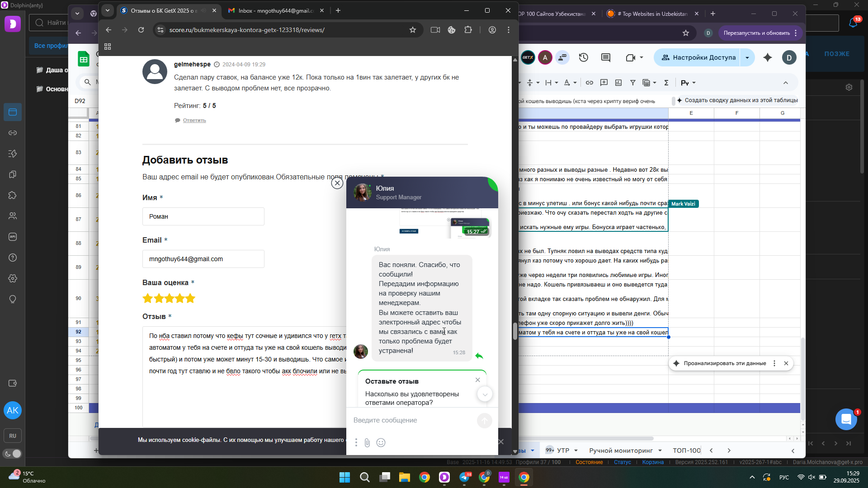Open the Chrome three-dot menu in the front window
Screen dimensions: 868x488
(509, 30)
